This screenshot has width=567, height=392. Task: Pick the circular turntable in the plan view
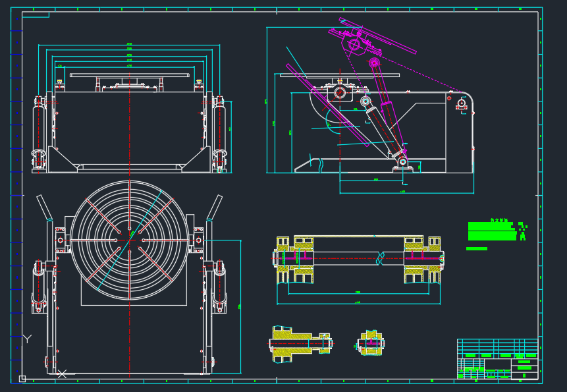point(130,240)
